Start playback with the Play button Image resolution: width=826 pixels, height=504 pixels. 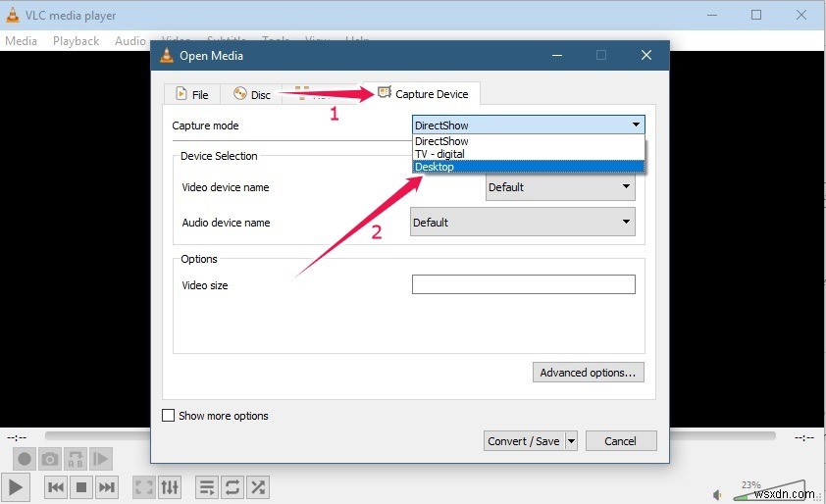coord(16,487)
